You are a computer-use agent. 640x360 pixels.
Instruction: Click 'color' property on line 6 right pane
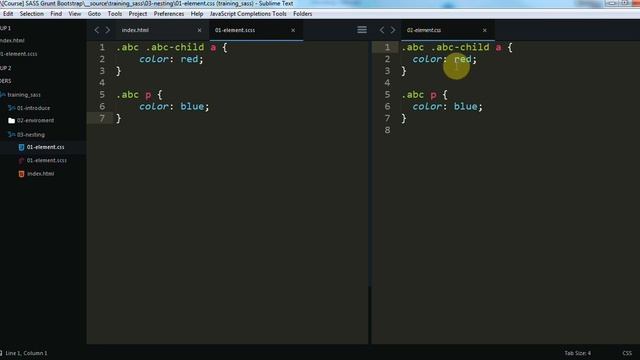point(427,107)
